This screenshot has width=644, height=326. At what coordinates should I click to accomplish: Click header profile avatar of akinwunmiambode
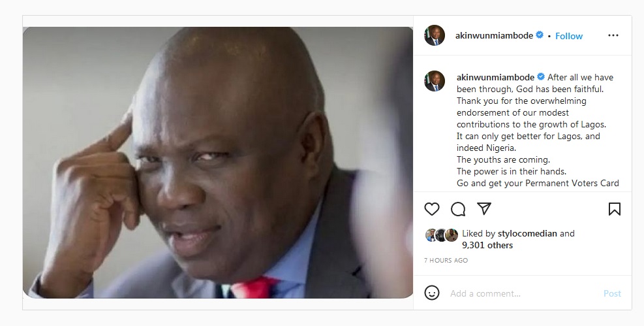click(x=435, y=35)
